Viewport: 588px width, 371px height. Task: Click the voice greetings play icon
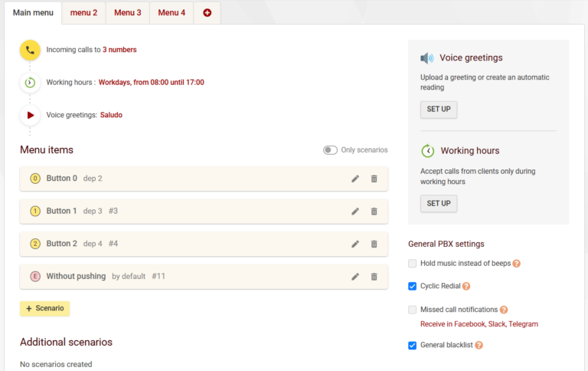tap(30, 115)
